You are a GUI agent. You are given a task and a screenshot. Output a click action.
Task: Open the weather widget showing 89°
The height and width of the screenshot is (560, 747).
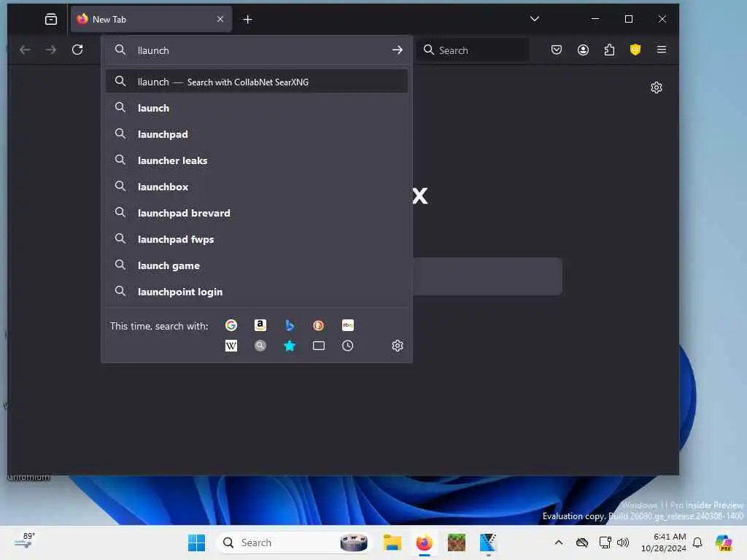click(25, 541)
